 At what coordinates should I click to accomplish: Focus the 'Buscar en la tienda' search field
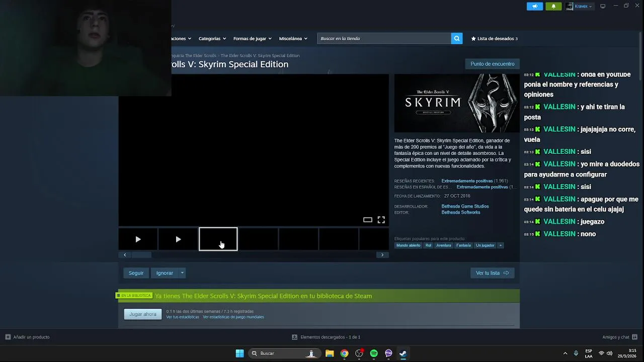384,38
